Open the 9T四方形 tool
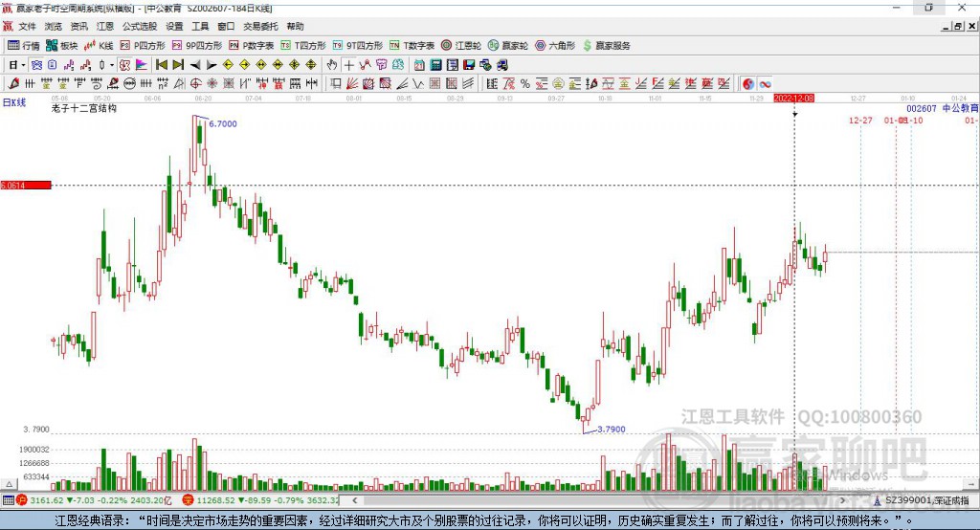 [x=358, y=46]
